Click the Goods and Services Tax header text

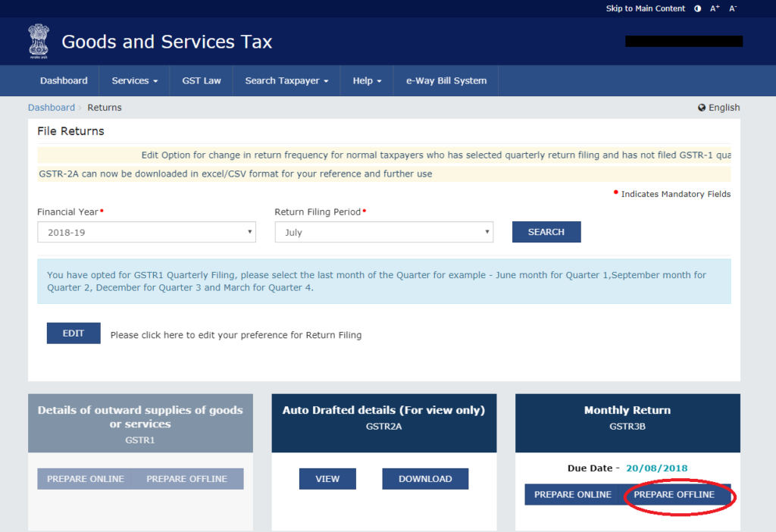click(166, 42)
